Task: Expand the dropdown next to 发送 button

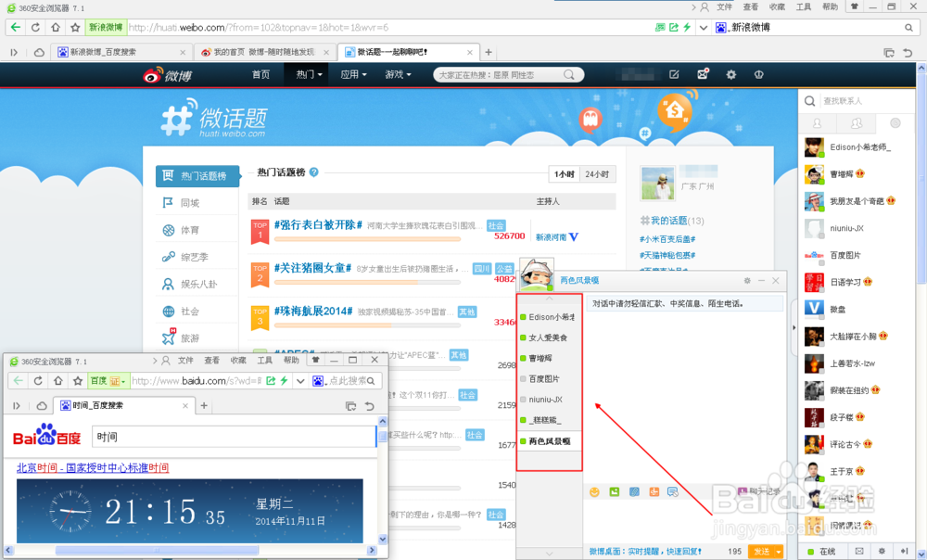Action: tap(779, 551)
